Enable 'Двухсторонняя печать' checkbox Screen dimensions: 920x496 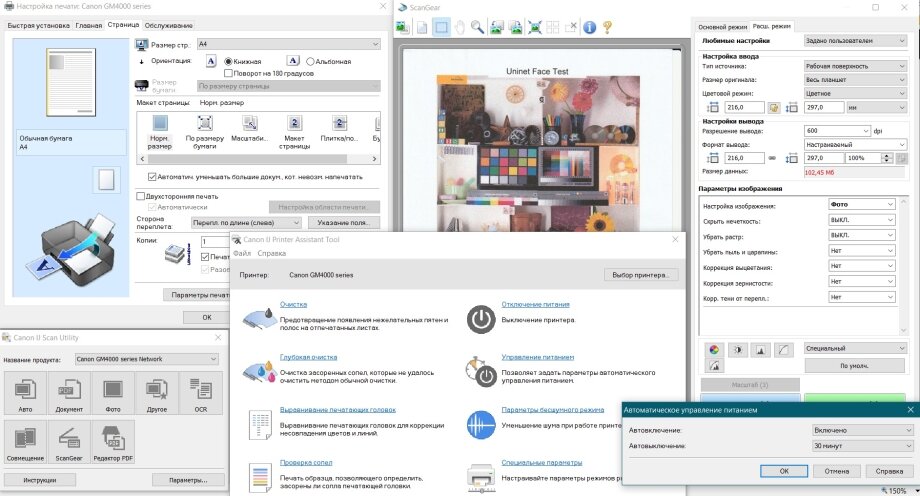(x=140, y=196)
